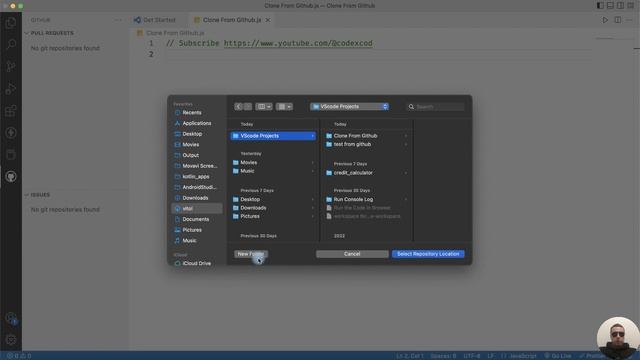
Task: Click Go Live in status bar
Action: pos(558,356)
